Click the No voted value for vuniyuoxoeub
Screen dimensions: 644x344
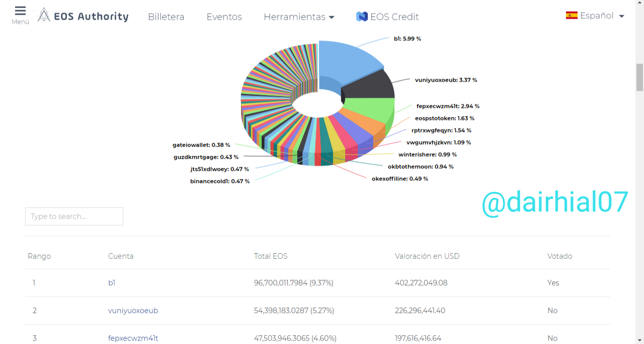coord(552,311)
